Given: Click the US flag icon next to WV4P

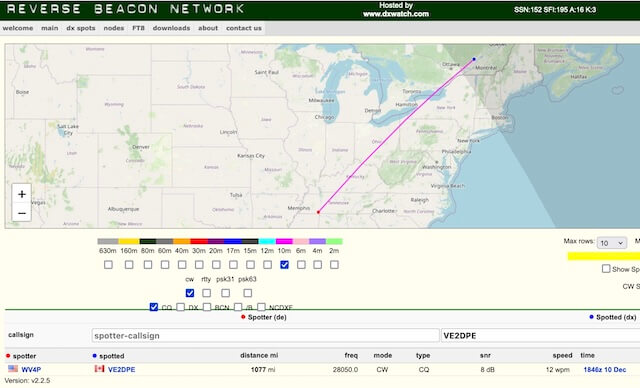Looking at the screenshot, I should (x=13, y=369).
